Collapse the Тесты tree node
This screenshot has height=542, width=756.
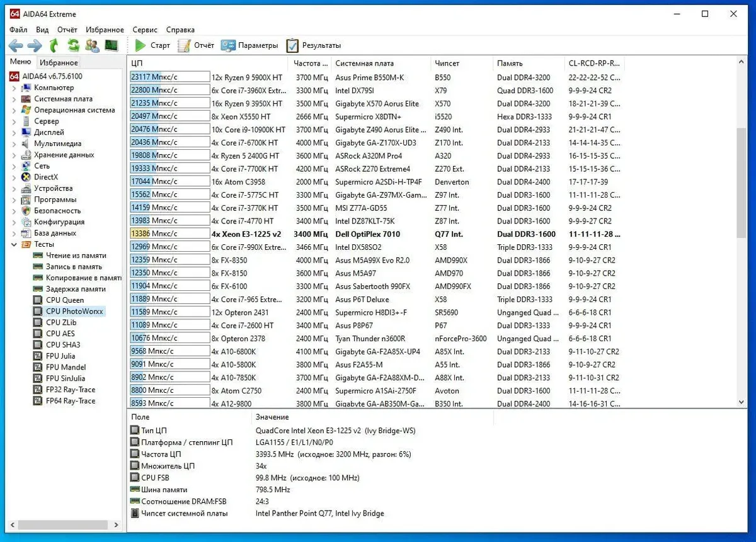coord(14,244)
